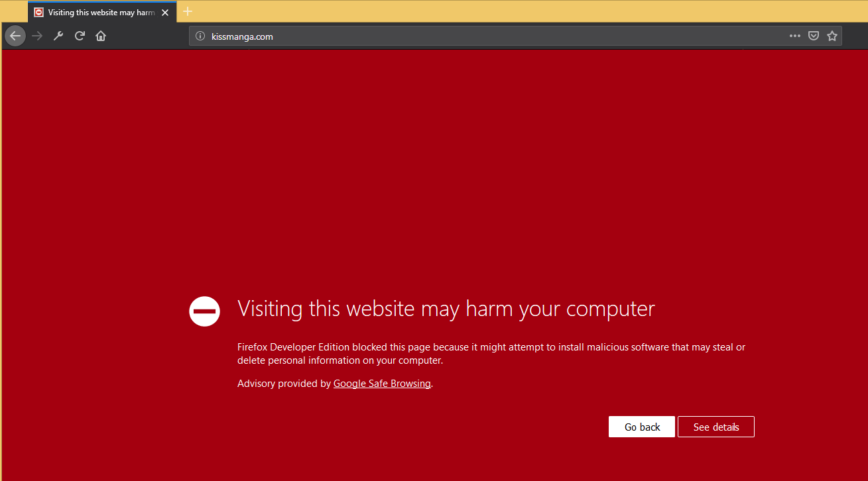868x481 pixels.
Task: Open the Google Safe Browsing link
Action: point(382,384)
